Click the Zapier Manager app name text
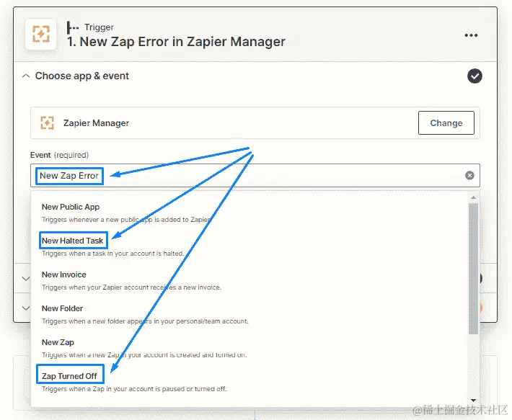The height and width of the screenshot is (420, 512). 97,123
